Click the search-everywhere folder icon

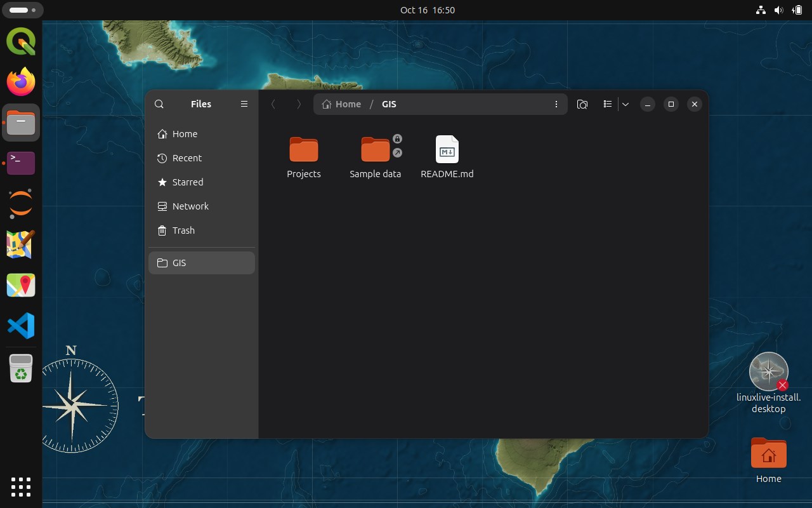(x=582, y=104)
